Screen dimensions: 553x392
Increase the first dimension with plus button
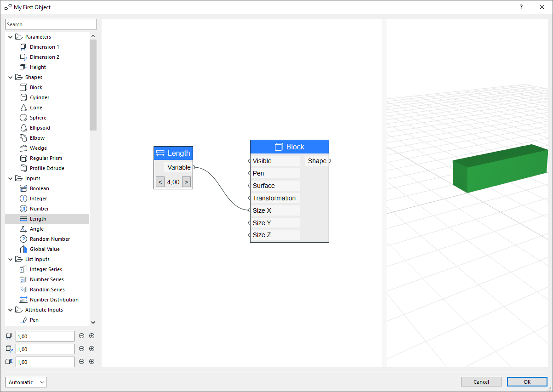pyautogui.click(x=91, y=336)
